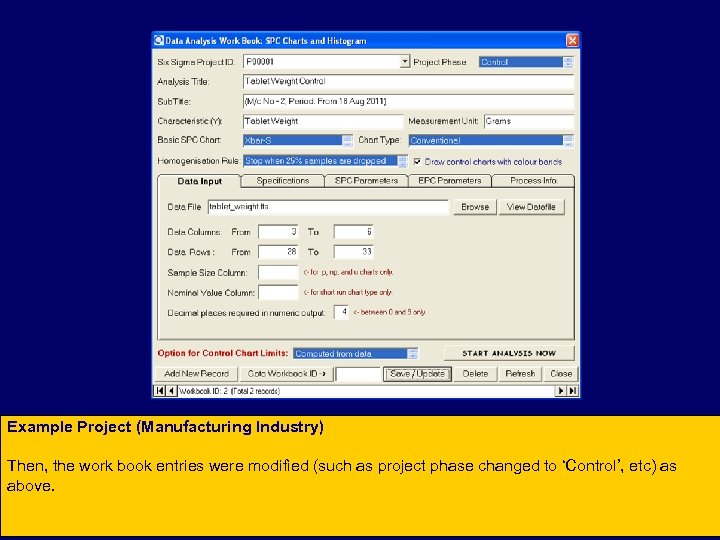This screenshot has width=720, height=540.
Task: Click the Characteristic (Y) field
Action: pos(323,122)
